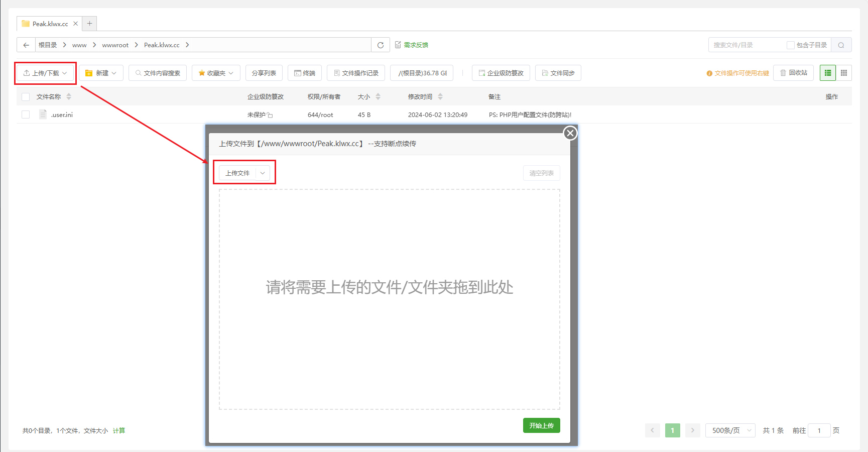Switch to list view layout

[828, 73]
